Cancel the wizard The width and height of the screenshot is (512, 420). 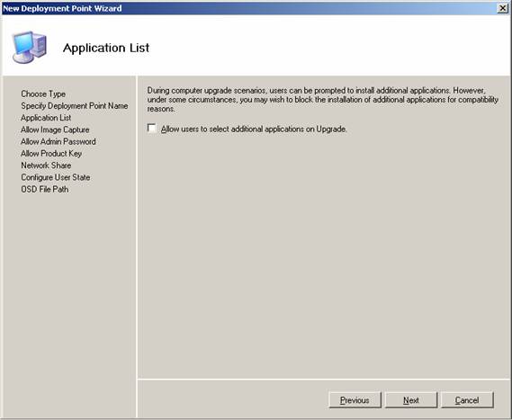pos(467,400)
